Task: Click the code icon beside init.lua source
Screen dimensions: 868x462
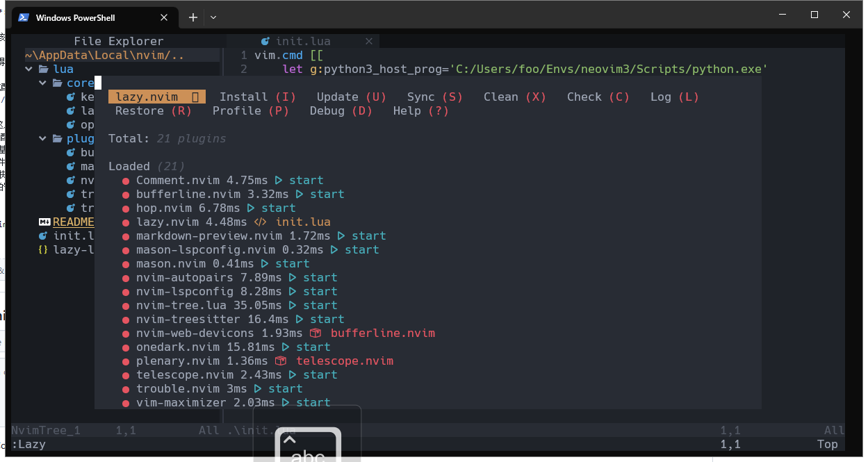Action: [x=261, y=222]
